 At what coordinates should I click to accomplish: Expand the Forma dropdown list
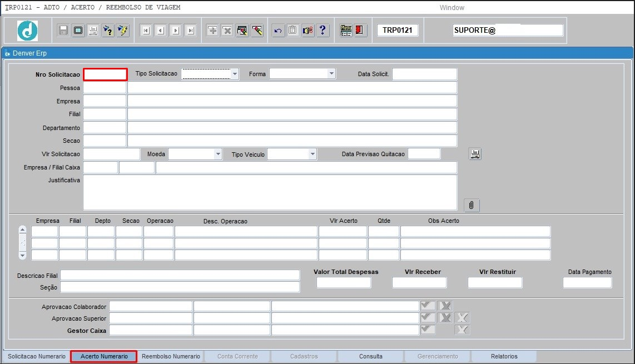[331, 74]
